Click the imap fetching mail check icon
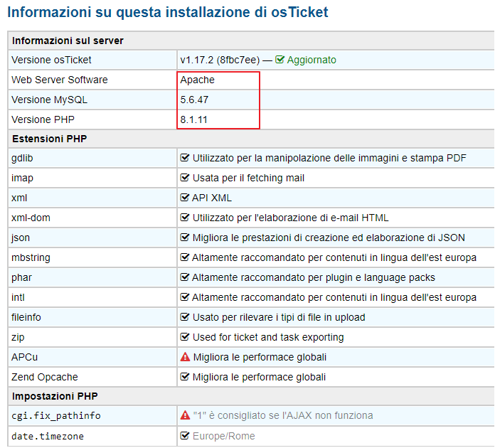495x448 pixels. [x=185, y=178]
